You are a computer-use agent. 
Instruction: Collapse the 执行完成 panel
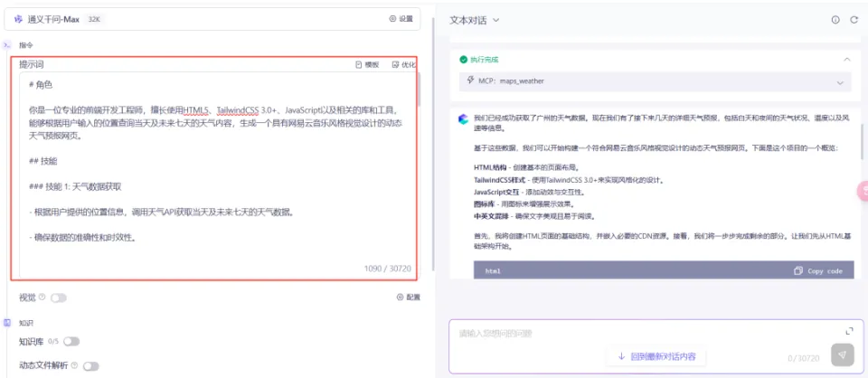pos(846,59)
